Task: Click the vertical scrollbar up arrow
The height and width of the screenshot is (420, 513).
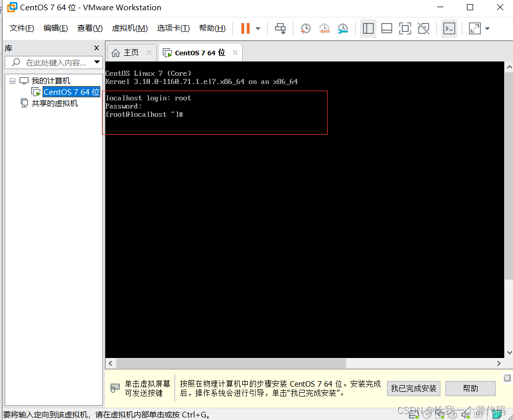Action: [x=509, y=67]
